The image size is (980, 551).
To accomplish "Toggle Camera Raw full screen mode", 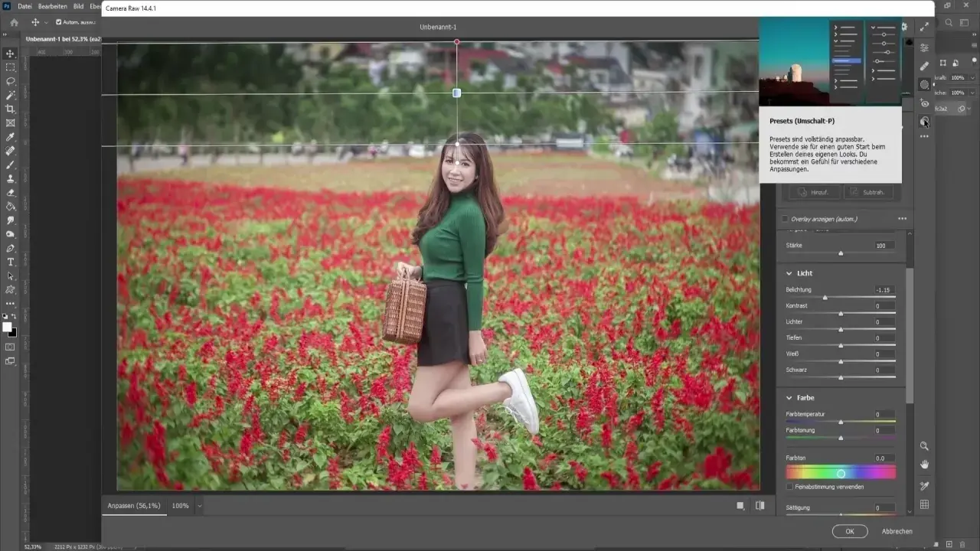I will click(x=925, y=27).
